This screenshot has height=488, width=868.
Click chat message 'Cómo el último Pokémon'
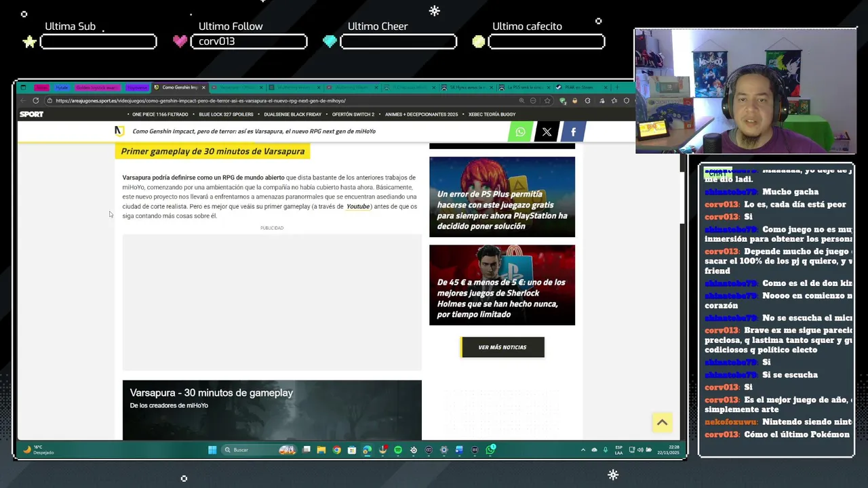click(x=797, y=434)
